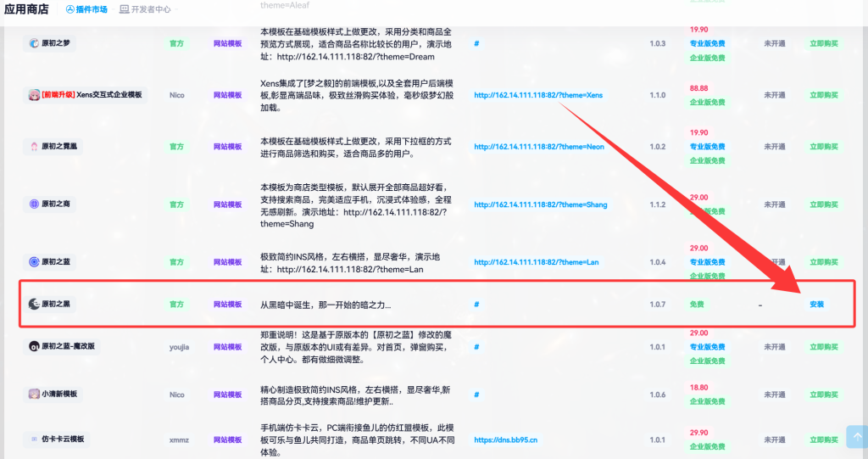868x459 pixels.
Task: Open the https://dns.bb95.cn link
Action: click(505, 440)
